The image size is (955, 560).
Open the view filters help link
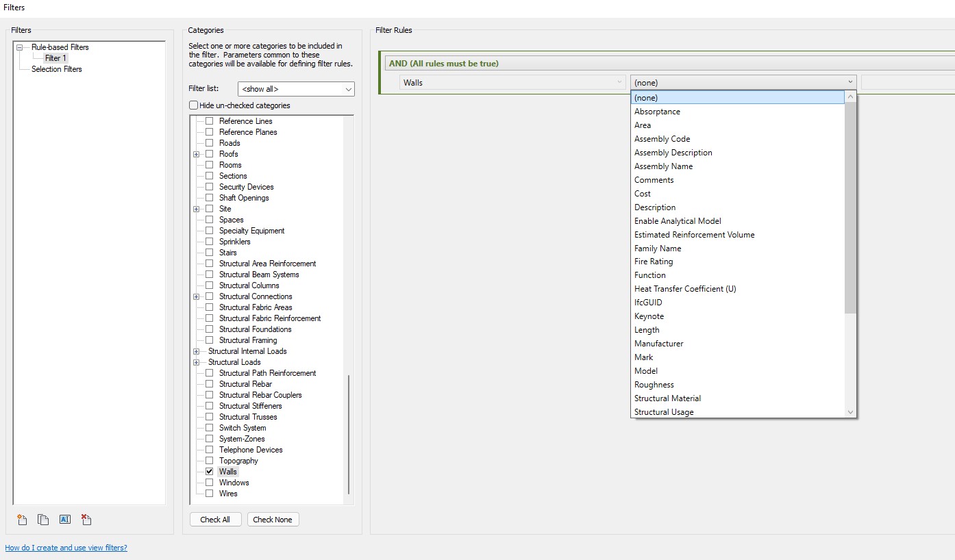tap(66, 547)
